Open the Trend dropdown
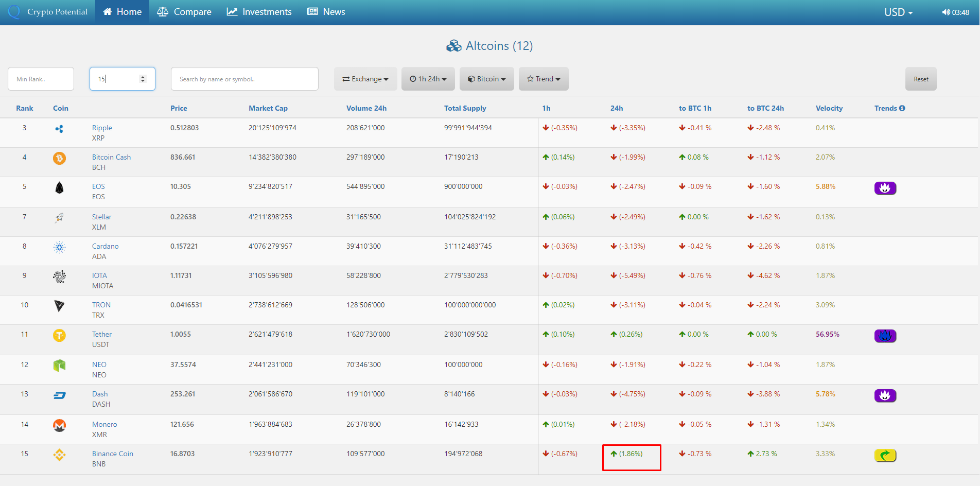Screen dimensions: 980x486 click(x=544, y=79)
